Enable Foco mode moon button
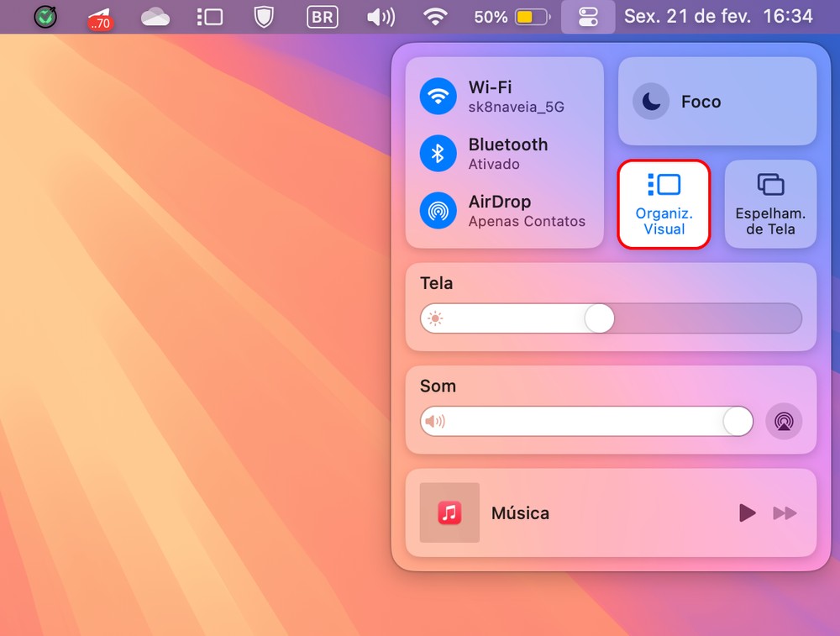840x636 pixels. click(x=651, y=102)
